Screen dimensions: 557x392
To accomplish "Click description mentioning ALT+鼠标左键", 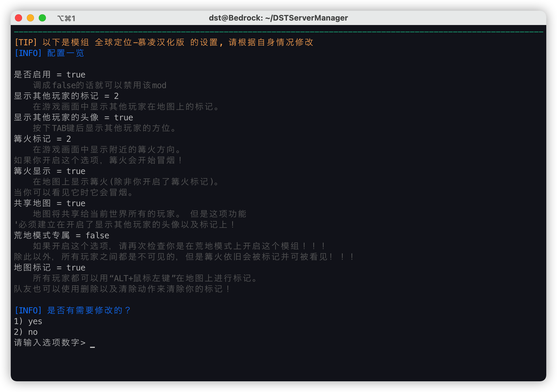I will [x=145, y=278].
